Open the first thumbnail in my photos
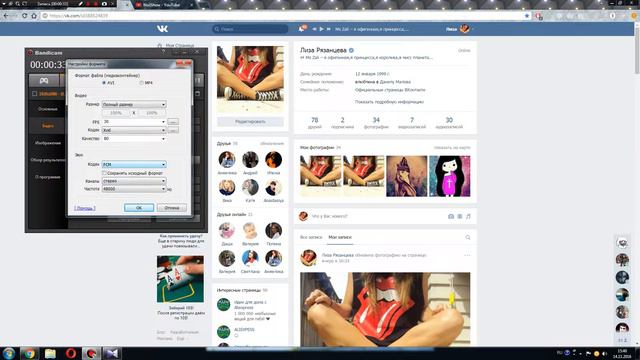 (320, 176)
